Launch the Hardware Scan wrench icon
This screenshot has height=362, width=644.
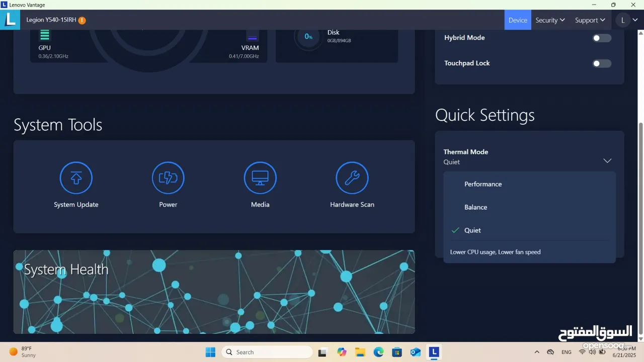(352, 177)
